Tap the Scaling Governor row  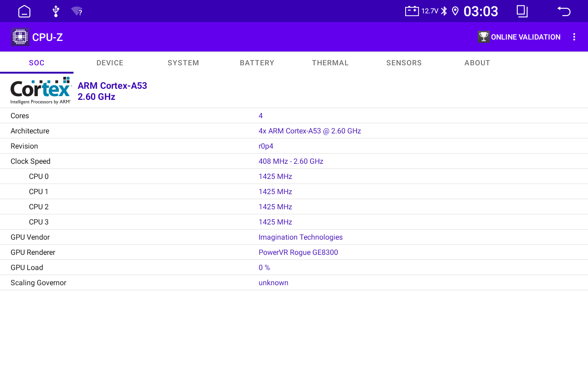click(x=294, y=282)
